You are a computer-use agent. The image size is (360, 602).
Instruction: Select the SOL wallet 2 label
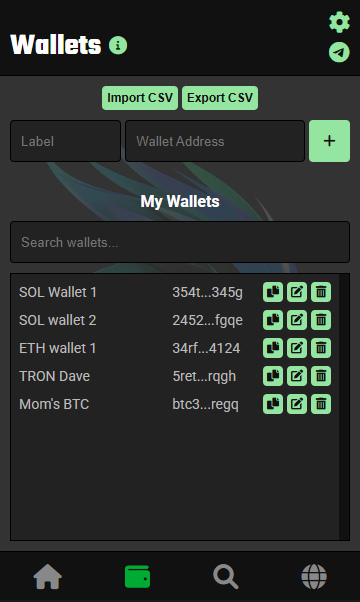click(x=58, y=320)
